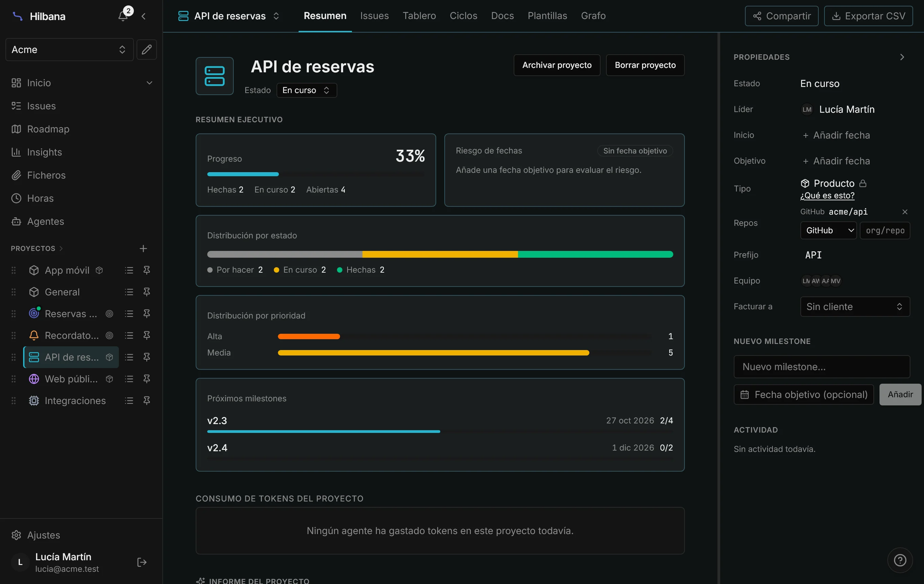Open the GitHub provider dropdown
The width and height of the screenshot is (924, 584).
tap(828, 231)
